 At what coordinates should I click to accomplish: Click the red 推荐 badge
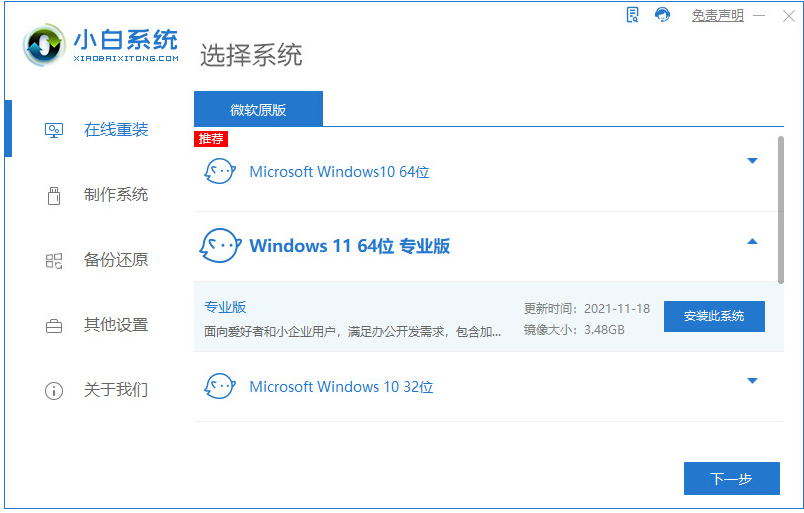(x=211, y=139)
